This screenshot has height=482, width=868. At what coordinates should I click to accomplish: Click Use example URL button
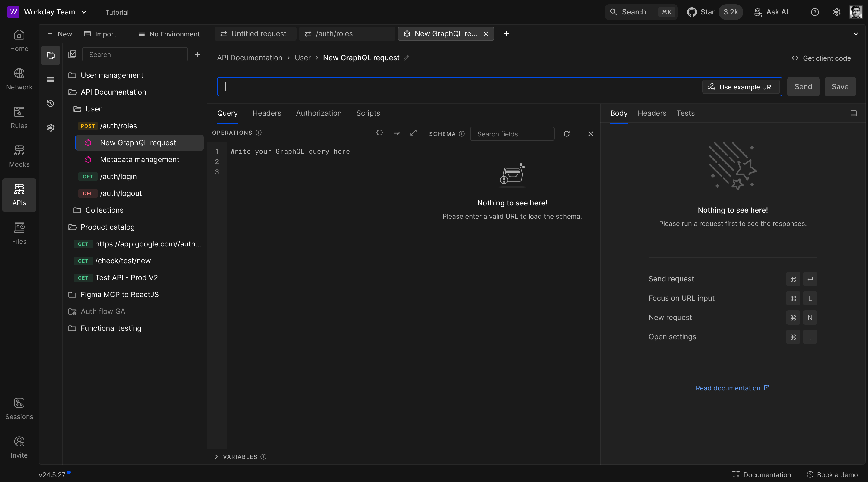(x=741, y=87)
